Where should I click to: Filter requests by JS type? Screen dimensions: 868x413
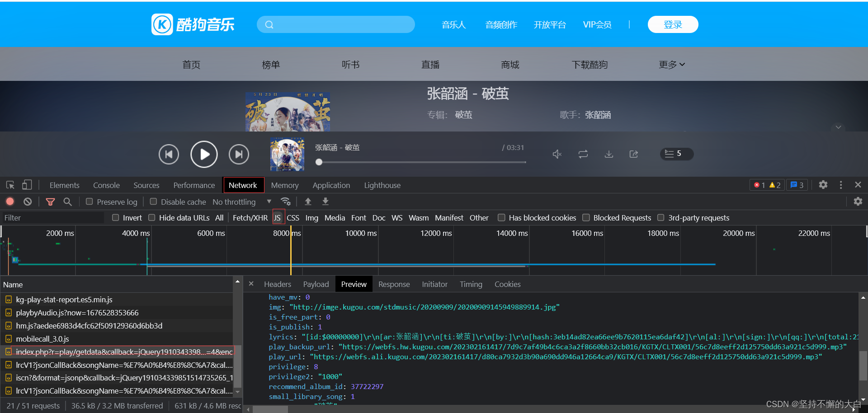click(x=278, y=218)
